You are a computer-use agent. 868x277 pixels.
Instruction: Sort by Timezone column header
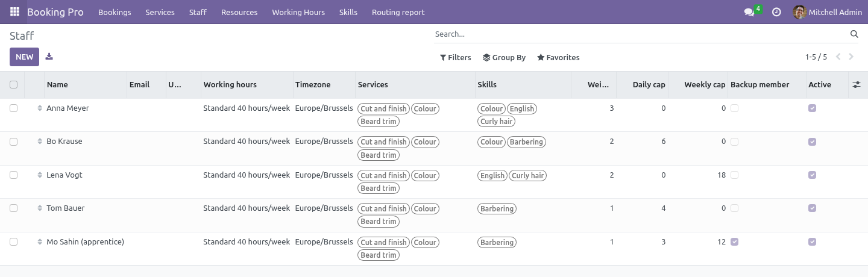324,85
